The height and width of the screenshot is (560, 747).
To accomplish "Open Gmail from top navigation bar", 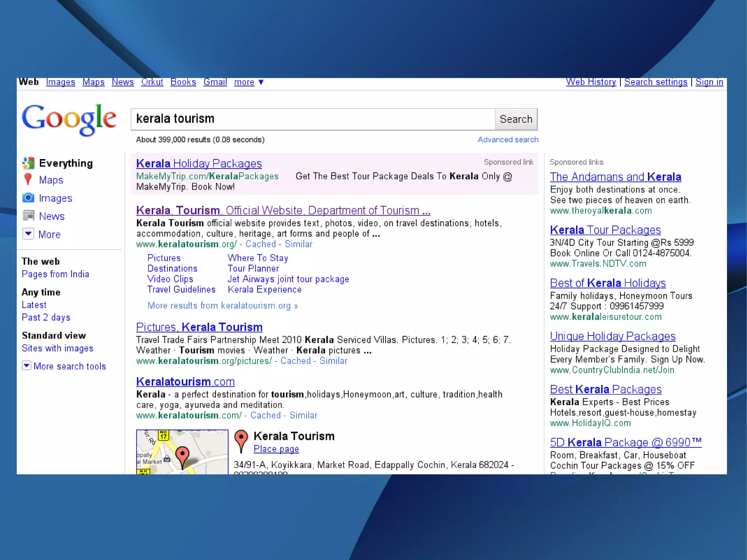I will [x=215, y=82].
